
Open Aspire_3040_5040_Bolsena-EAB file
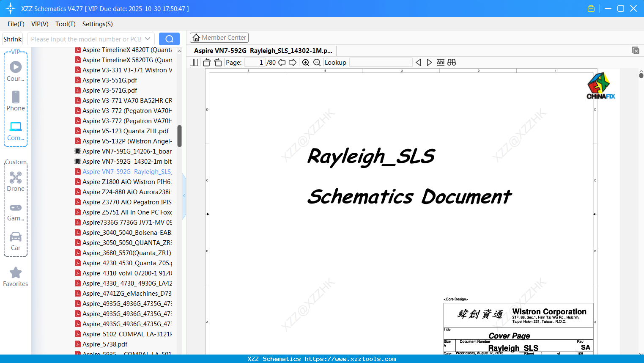(x=123, y=233)
